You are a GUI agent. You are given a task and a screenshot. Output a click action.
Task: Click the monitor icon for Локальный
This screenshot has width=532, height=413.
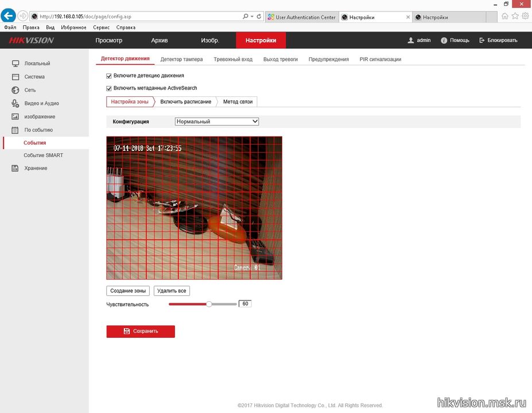[x=15, y=64]
